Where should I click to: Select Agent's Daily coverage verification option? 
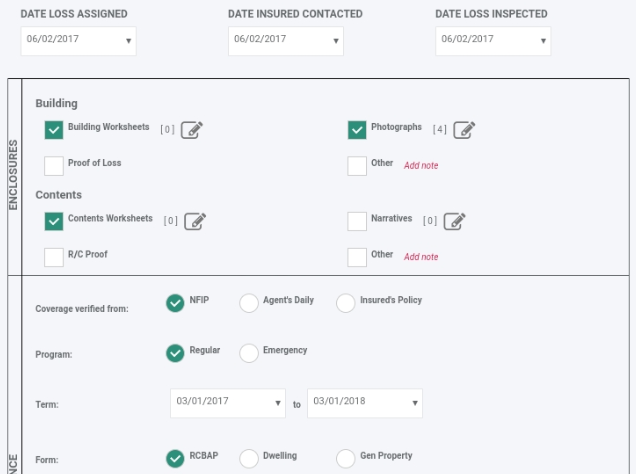[x=249, y=303]
